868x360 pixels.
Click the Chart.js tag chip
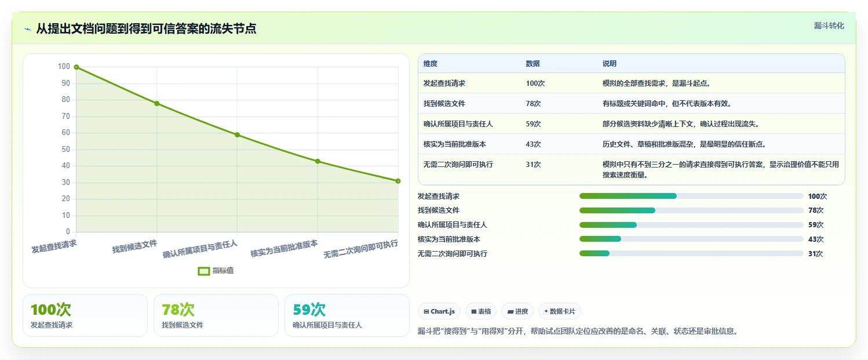[x=439, y=311]
